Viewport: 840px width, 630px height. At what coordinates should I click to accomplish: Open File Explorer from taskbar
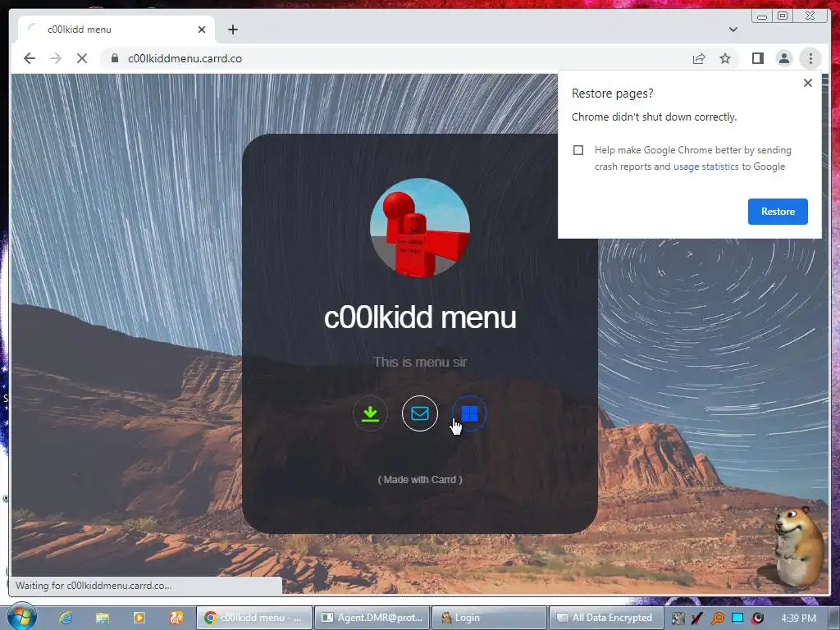click(x=103, y=618)
